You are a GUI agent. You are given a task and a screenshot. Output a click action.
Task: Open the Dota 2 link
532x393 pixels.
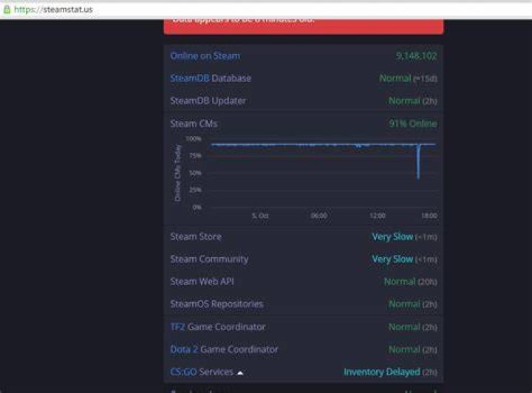[184, 349]
